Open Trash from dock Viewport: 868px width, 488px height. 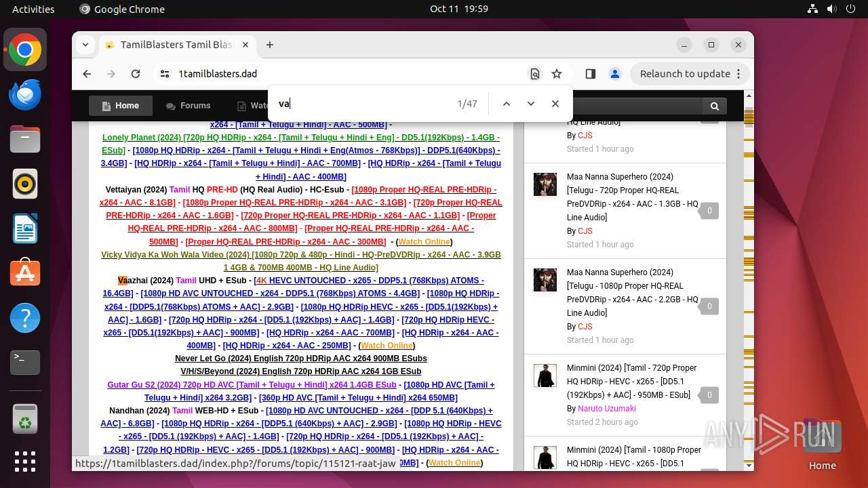point(25,418)
